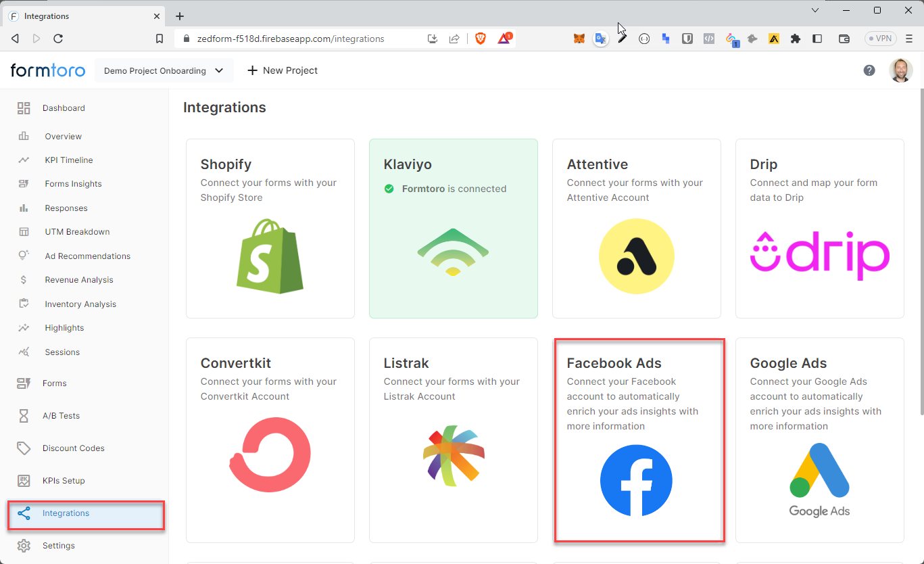The width and height of the screenshot is (924, 564).
Task: Click the New Project button
Action: (x=283, y=70)
